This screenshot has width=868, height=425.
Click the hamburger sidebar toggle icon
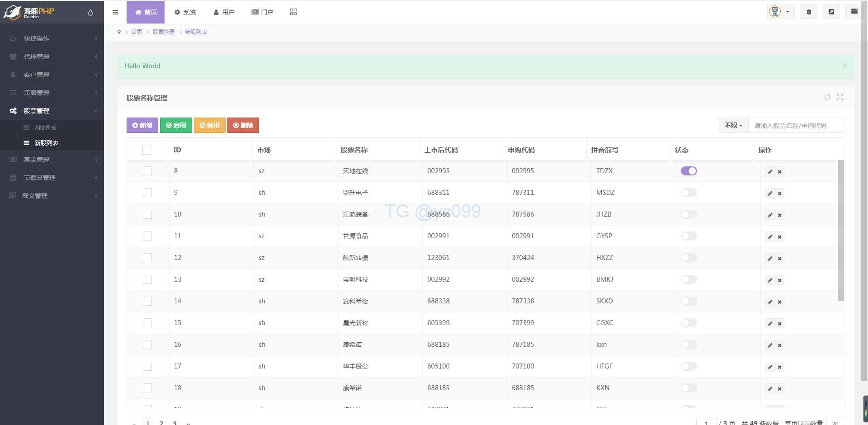[x=115, y=12]
